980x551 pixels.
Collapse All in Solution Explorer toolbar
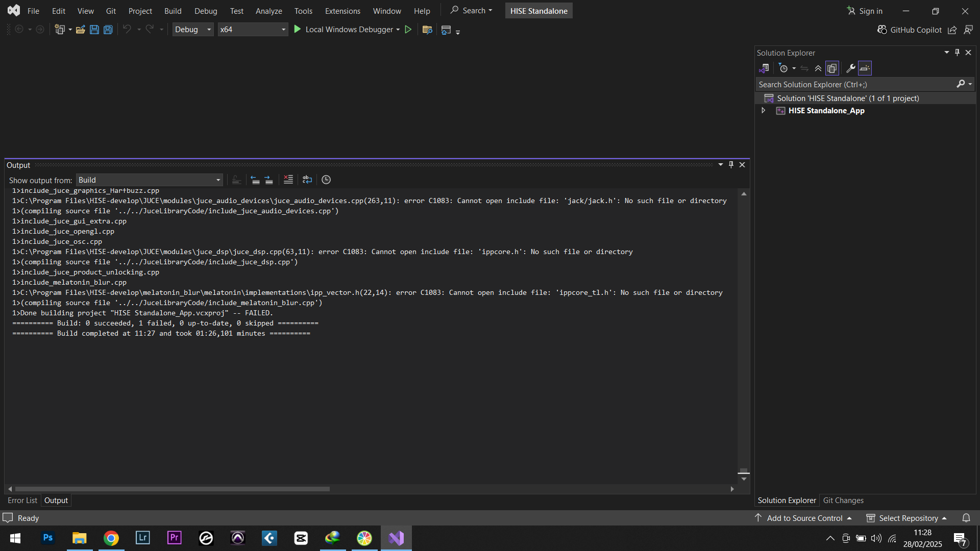click(x=818, y=68)
